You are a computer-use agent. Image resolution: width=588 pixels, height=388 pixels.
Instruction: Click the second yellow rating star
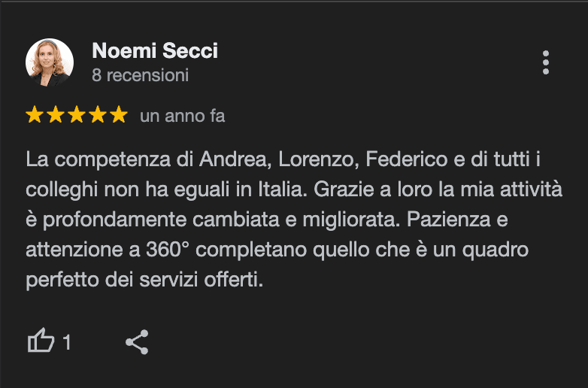pos(56,116)
